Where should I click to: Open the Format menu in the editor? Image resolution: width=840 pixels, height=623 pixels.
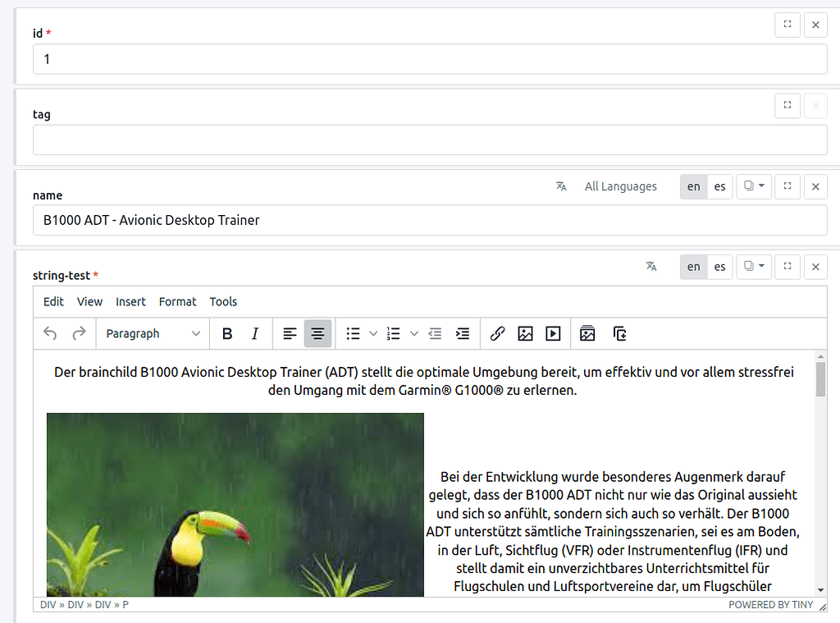tap(177, 301)
